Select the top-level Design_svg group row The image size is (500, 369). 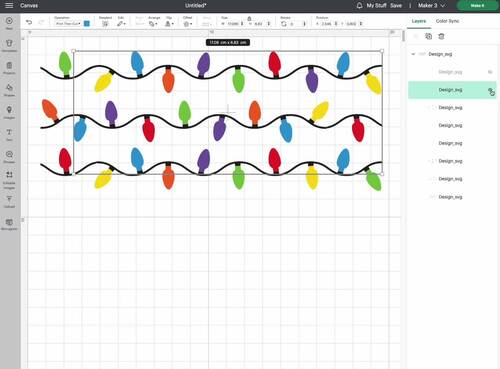(x=452, y=54)
